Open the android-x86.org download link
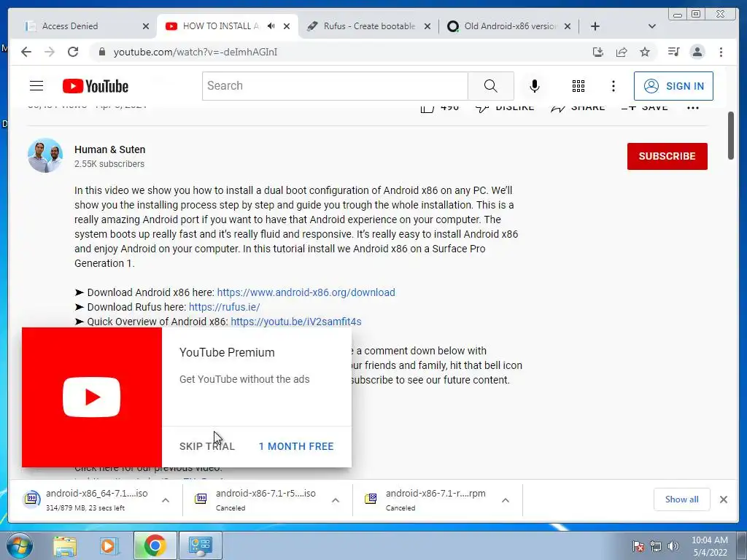The width and height of the screenshot is (747, 560). click(306, 292)
